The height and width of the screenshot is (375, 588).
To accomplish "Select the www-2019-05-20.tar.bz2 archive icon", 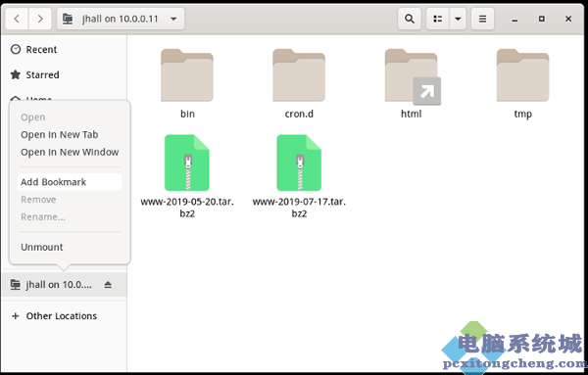I will [x=187, y=163].
